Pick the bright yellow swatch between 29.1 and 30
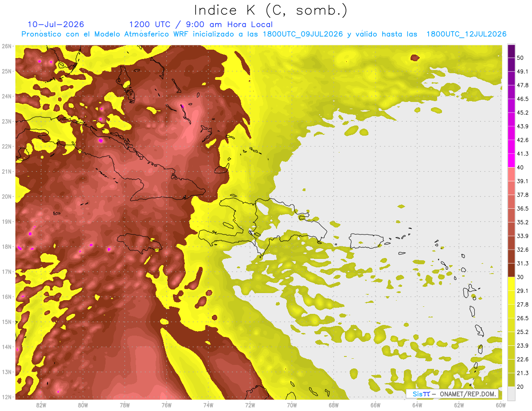 point(511,284)
